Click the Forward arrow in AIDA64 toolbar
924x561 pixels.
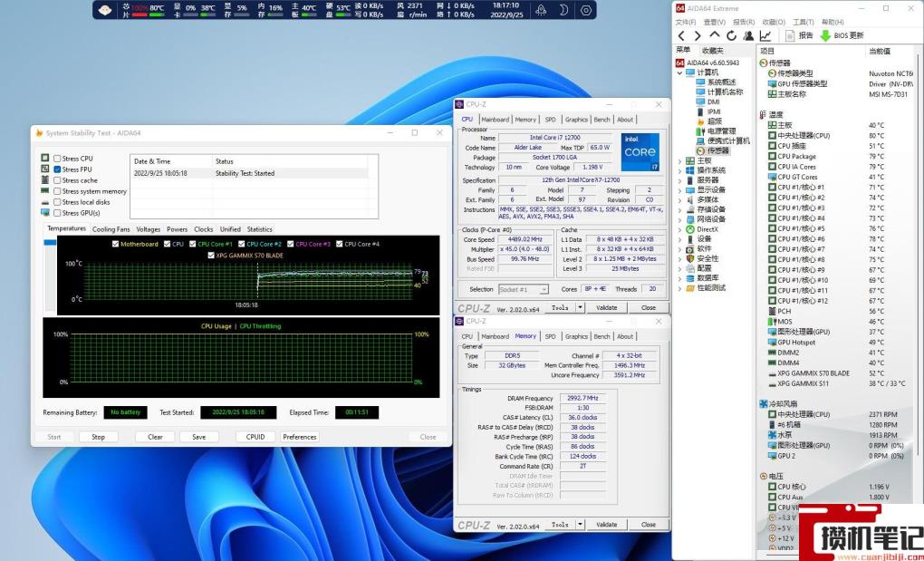pos(698,36)
